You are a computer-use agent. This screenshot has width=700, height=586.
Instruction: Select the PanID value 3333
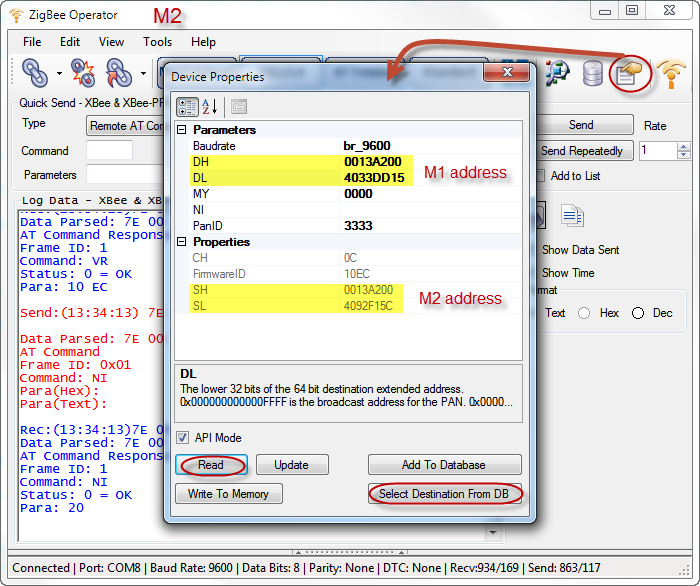(358, 226)
